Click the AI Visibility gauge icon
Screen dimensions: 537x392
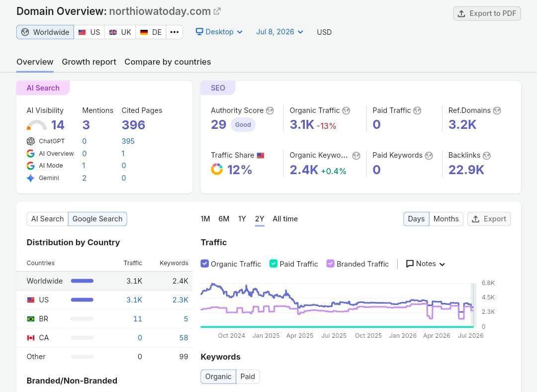(x=37, y=125)
